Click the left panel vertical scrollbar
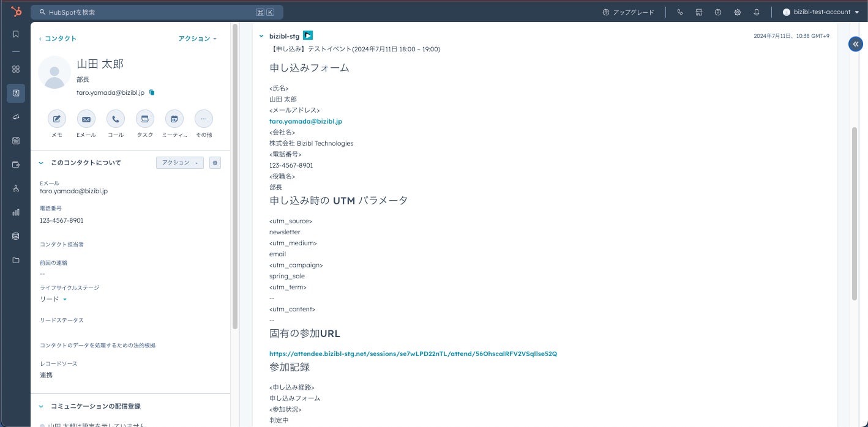 [x=235, y=177]
